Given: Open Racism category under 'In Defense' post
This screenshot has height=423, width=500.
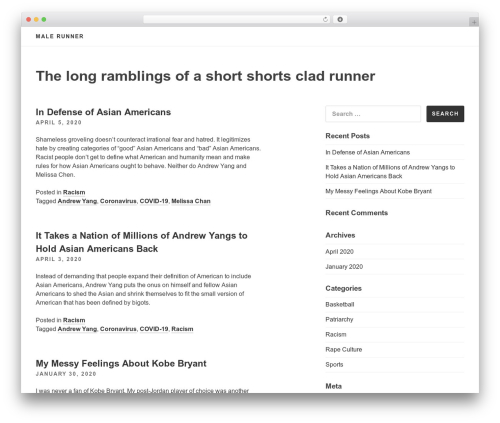Looking at the screenshot, I should coord(74,192).
